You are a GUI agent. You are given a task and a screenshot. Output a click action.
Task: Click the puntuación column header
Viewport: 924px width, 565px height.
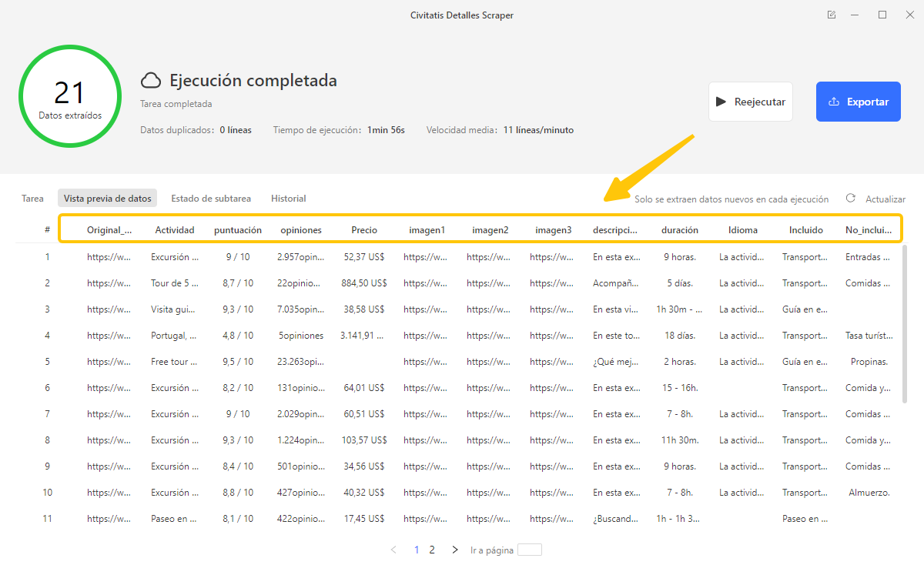click(237, 229)
